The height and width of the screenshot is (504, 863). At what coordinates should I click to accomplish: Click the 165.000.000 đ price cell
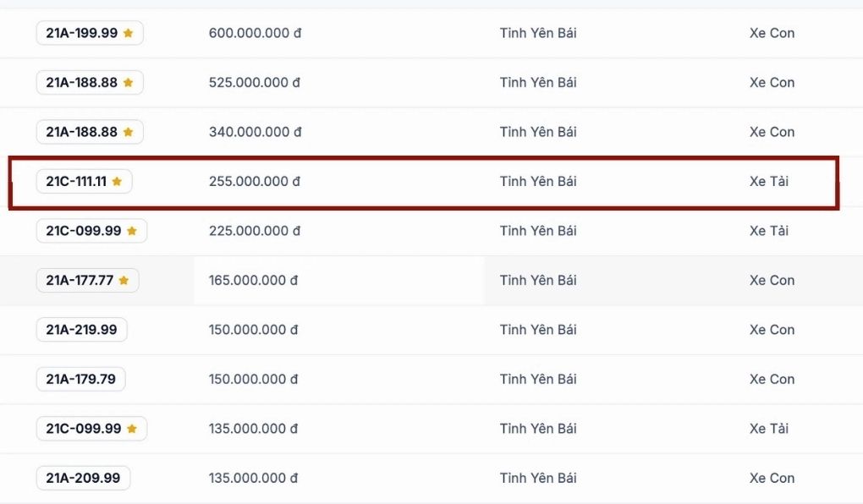[253, 280]
